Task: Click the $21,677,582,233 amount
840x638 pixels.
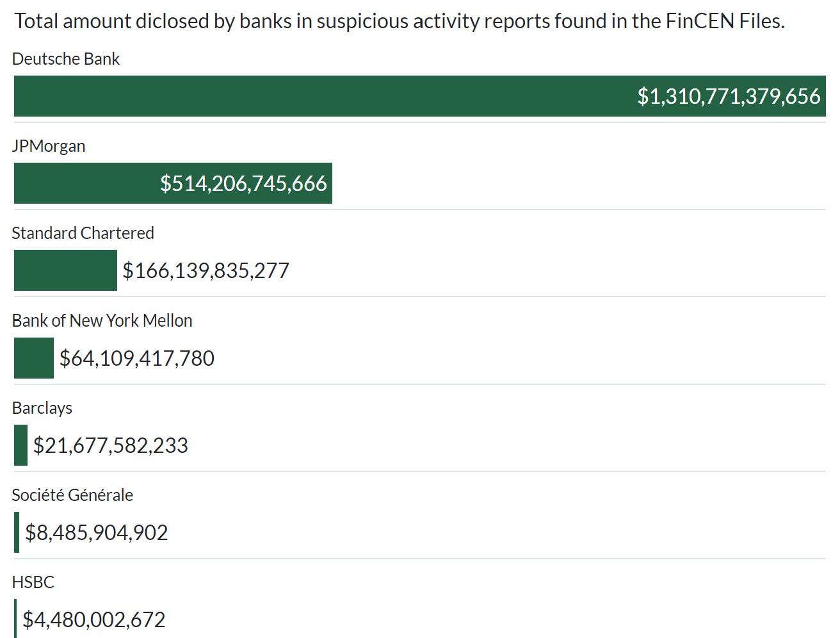Action: click(x=111, y=445)
